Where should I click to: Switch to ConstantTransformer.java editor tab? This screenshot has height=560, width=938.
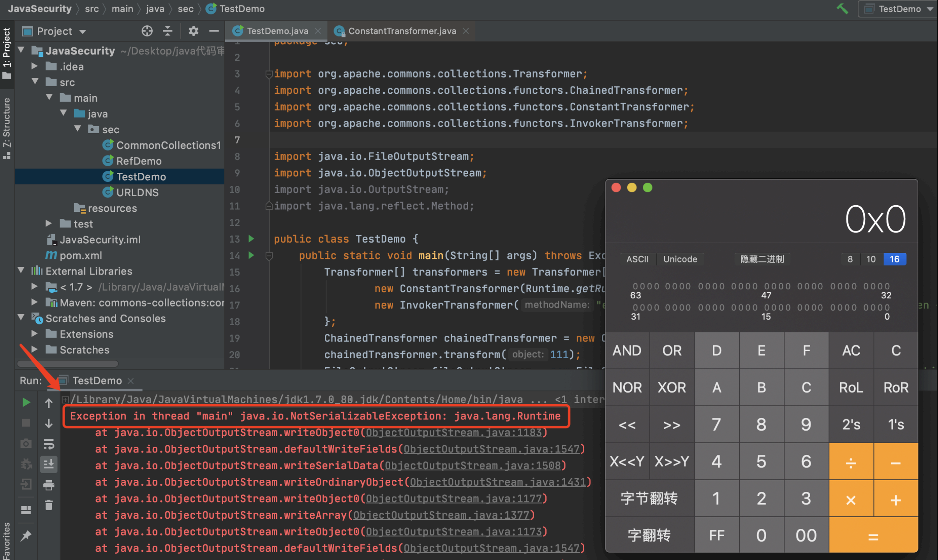[402, 31]
